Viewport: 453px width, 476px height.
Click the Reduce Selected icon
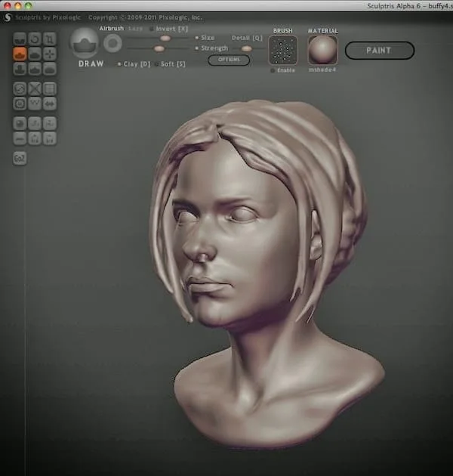(x=35, y=88)
